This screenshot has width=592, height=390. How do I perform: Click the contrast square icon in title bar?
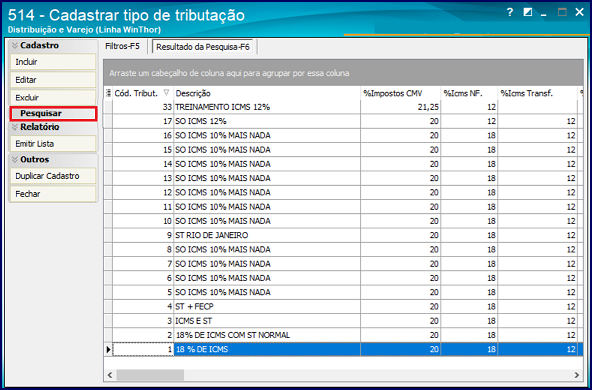[x=527, y=12]
